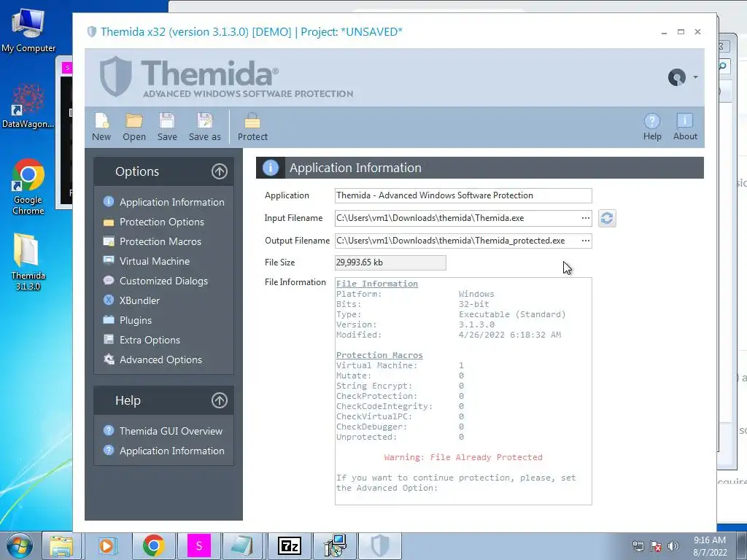Open the profile avatar dropdown in header
The image size is (747, 560).
click(x=682, y=77)
